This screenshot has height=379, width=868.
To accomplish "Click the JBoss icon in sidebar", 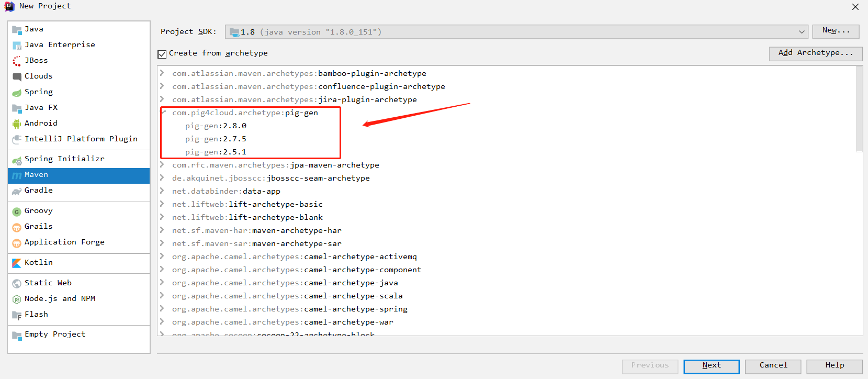I will pos(17,61).
